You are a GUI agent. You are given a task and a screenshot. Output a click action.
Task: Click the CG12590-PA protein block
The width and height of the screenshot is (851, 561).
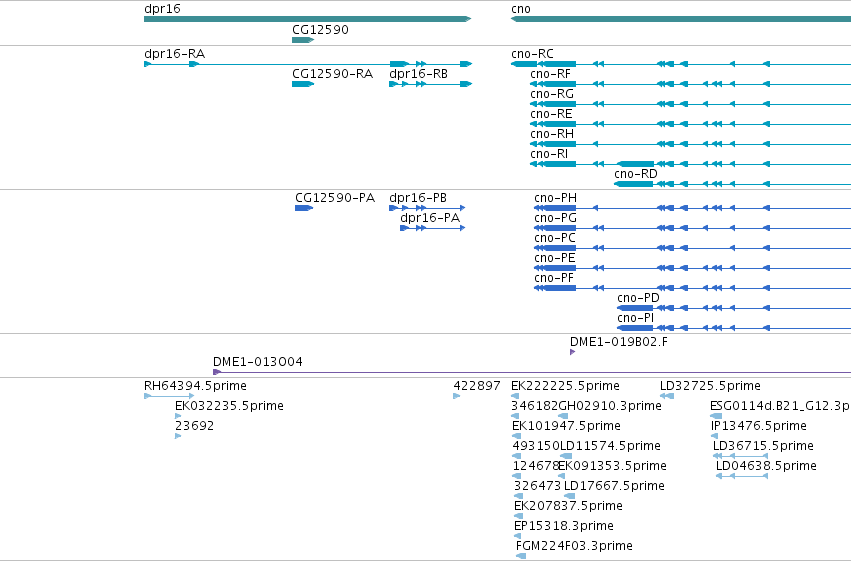point(304,208)
